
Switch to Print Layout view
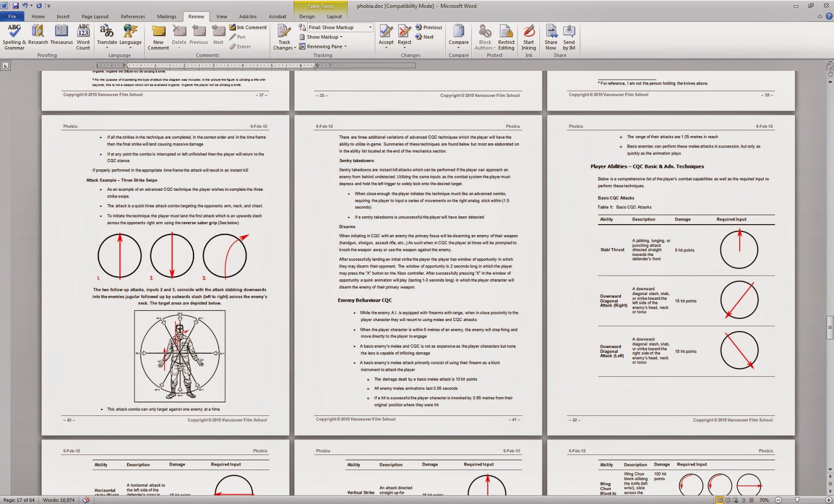(720, 500)
